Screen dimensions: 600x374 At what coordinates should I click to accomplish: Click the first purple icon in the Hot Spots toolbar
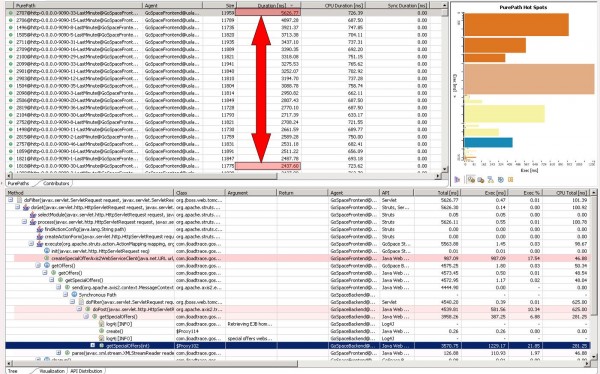pyautogui.click(x=457, y=180)
